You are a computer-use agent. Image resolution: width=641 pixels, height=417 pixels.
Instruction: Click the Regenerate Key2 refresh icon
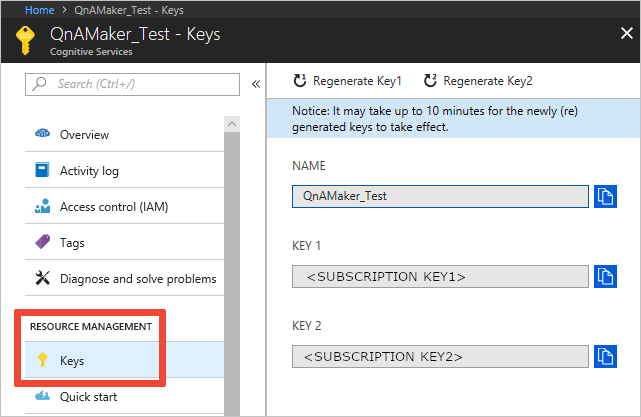tap(430, 81)
